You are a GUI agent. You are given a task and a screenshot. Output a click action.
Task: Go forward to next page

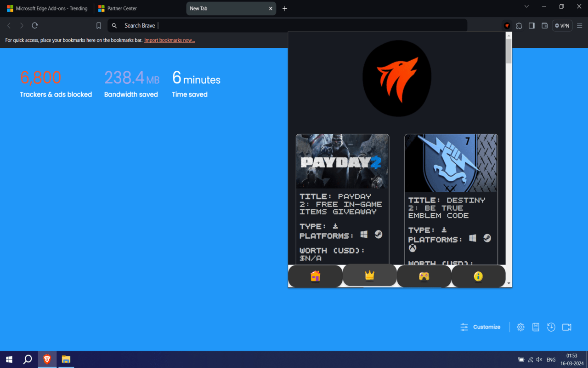pyautogui.click(x=22, y=26)
